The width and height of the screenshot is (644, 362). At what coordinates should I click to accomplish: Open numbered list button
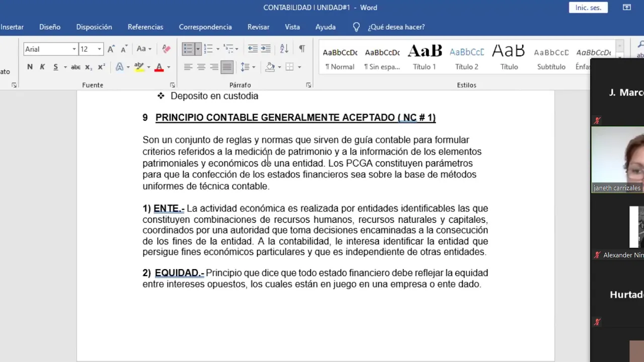click(x=209, y=49)
